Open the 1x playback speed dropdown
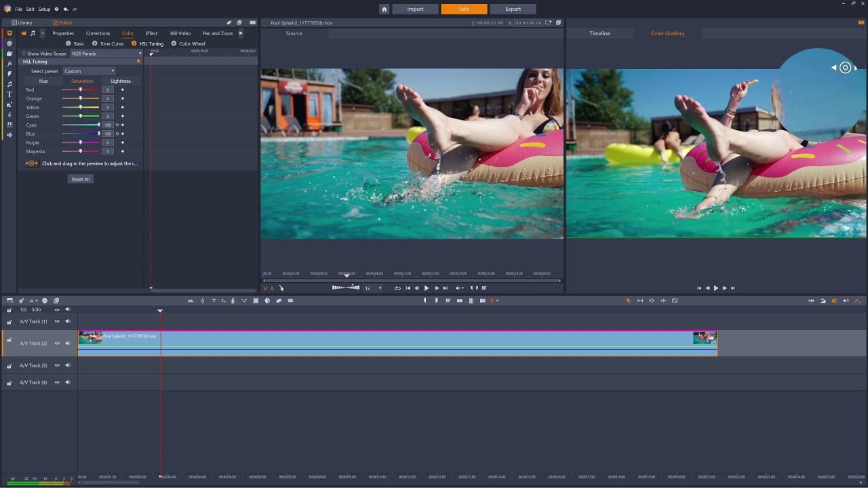 [x=374, y=288]
